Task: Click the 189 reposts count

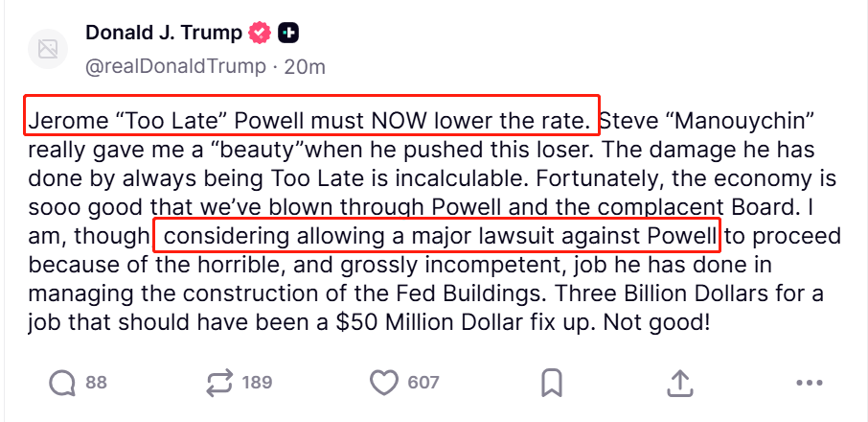Action: click(257, 383)
